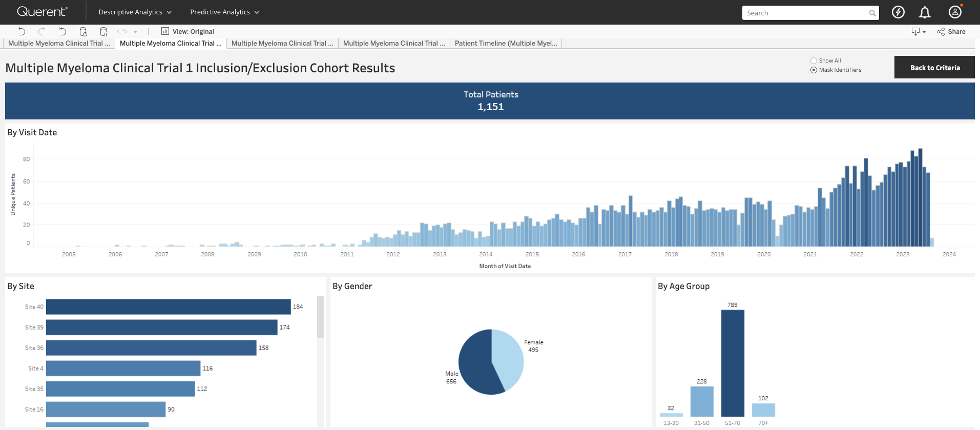This screenshot has width=980, height=430.
Task: Click the Undo arrow icon
Action: (x=22, y=31)
